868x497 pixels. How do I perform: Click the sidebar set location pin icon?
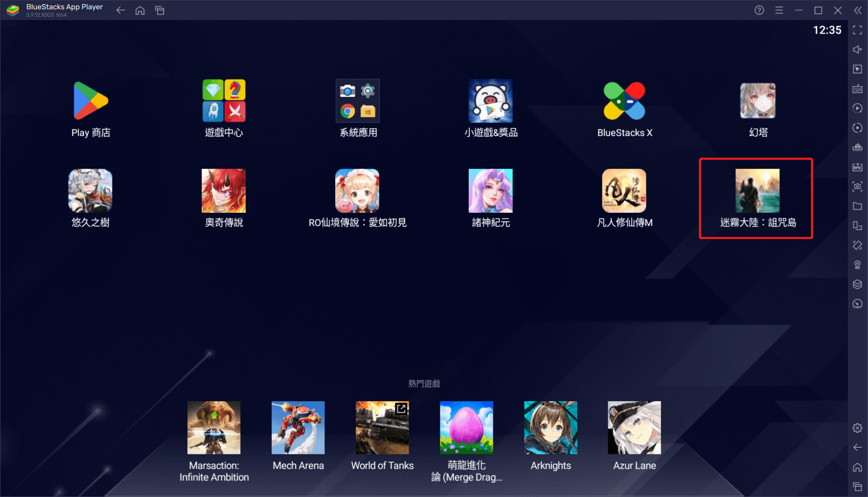click(857, 265)
